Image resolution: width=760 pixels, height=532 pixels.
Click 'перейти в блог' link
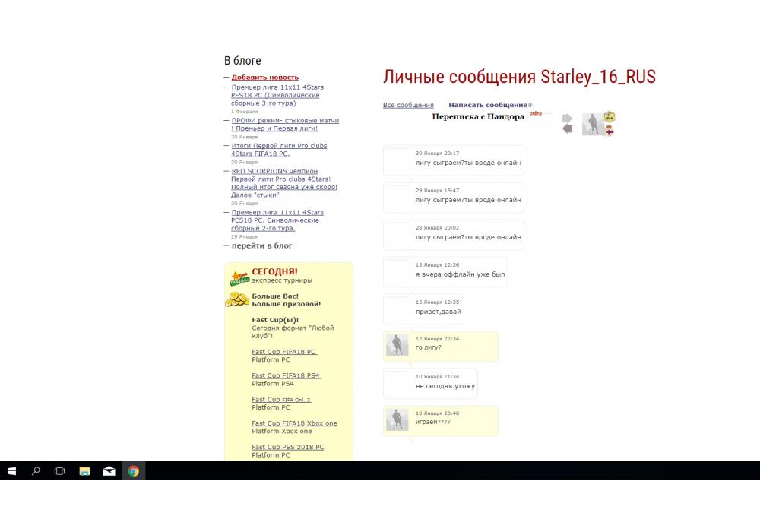[261, 245]
